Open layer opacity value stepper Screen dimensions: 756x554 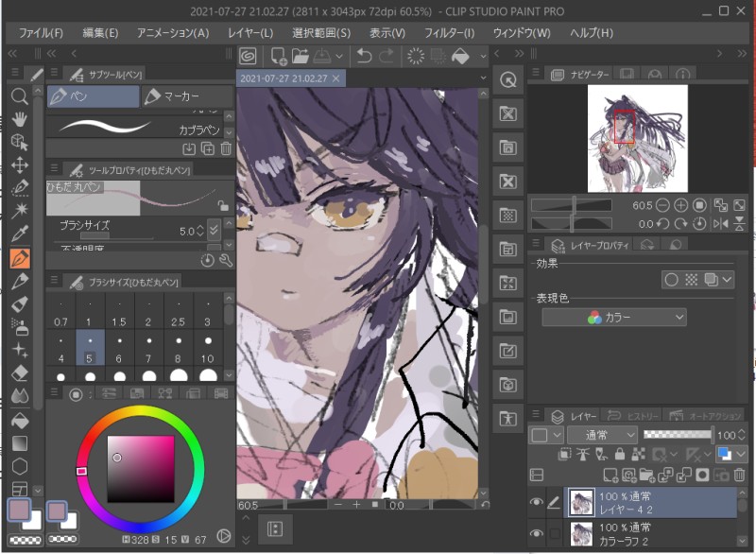click(742, 435)
